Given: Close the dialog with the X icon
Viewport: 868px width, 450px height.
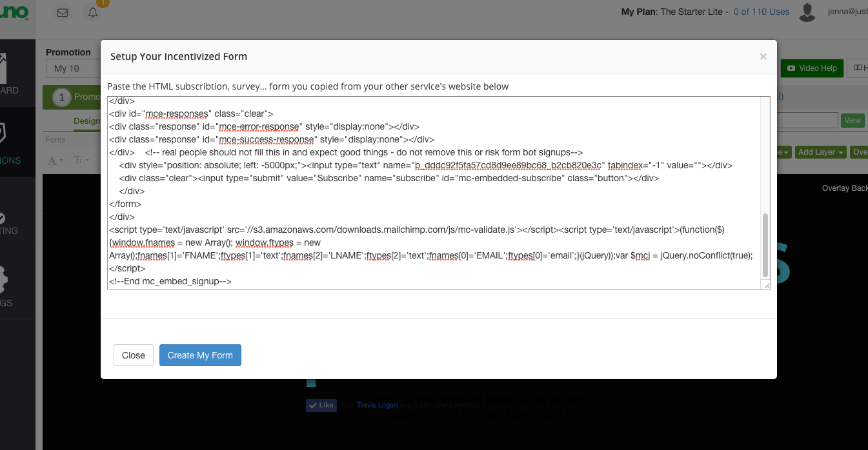Looking at the screenshot, I should 763,57.
